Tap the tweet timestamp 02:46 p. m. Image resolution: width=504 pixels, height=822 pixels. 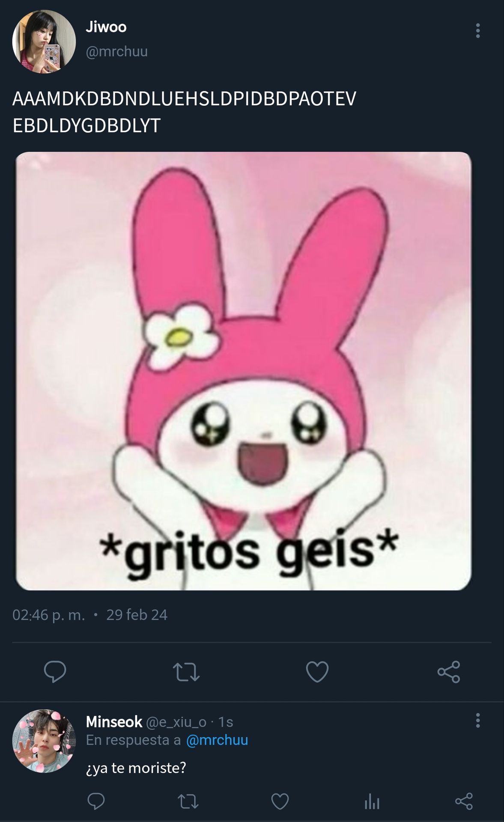click(49, 615)
